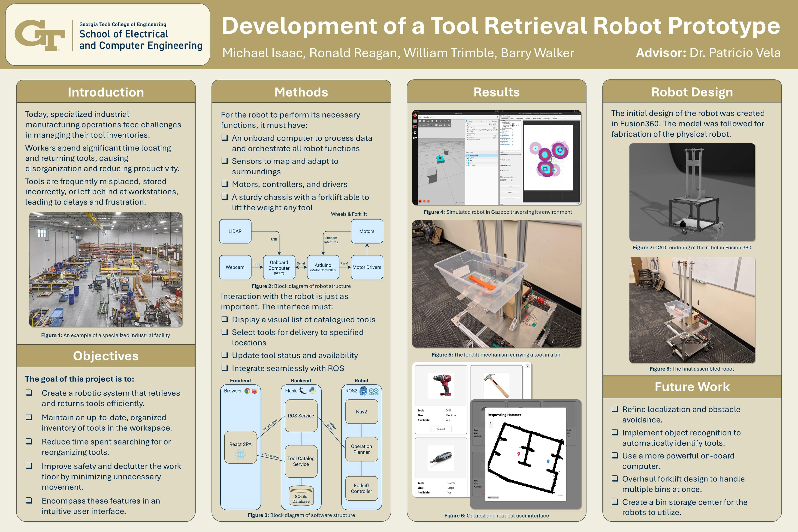Open the Gazebo Sim hamburger menu
The width and height of the screenshot is (798, 532).
420,117
